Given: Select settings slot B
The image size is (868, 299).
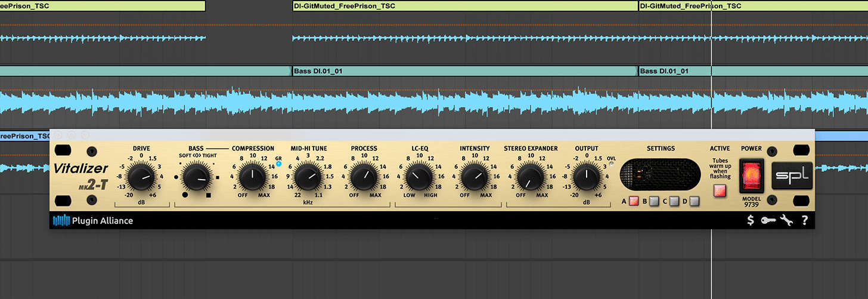Looking at the screenshot, I should tap(654, 201).
